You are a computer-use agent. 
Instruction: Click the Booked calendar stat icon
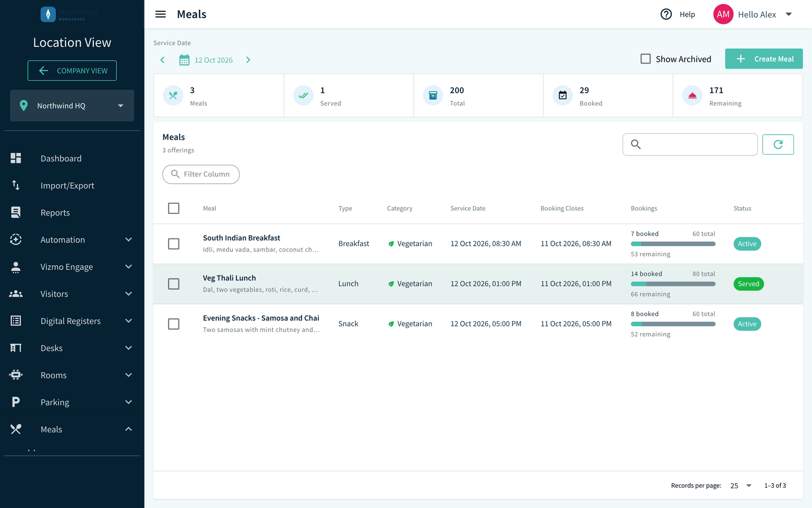(563, 96)
